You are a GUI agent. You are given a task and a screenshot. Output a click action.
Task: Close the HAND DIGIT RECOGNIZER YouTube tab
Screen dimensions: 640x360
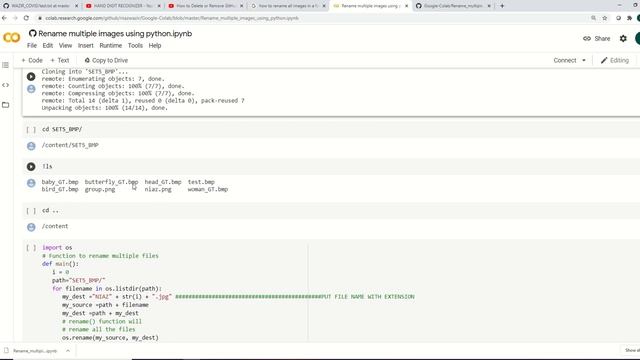(x=159, y=6)
